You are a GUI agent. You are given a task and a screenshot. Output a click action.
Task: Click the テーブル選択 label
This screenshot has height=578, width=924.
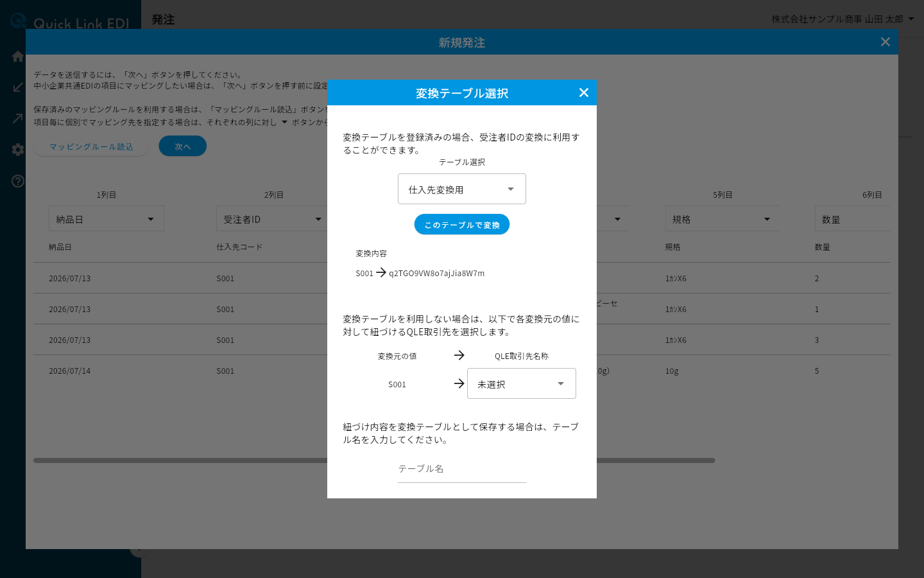click(x=462, y=162)
